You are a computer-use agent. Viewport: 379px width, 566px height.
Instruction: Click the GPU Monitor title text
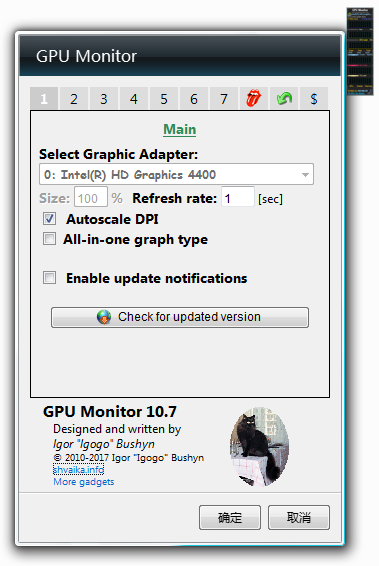(x=86, y=56)
